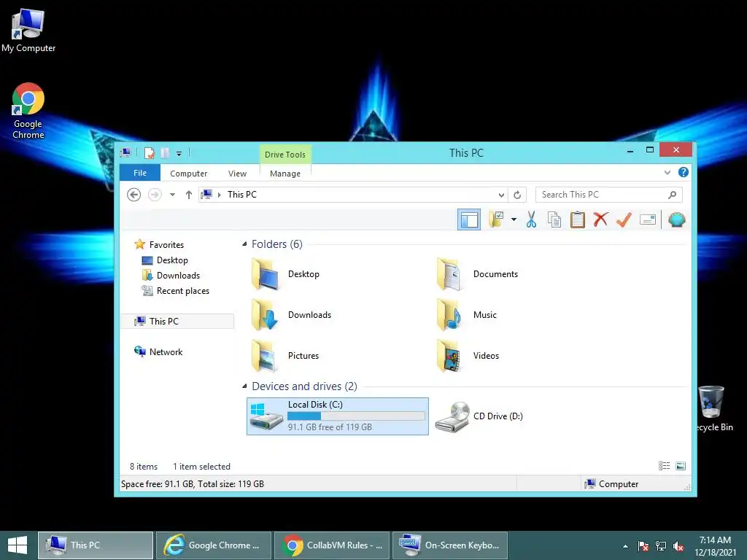Click the Local Disk (C:) capacity bar
Image resolution: width=747 pixels, height=560 pixels.
(x=356, y=416)
